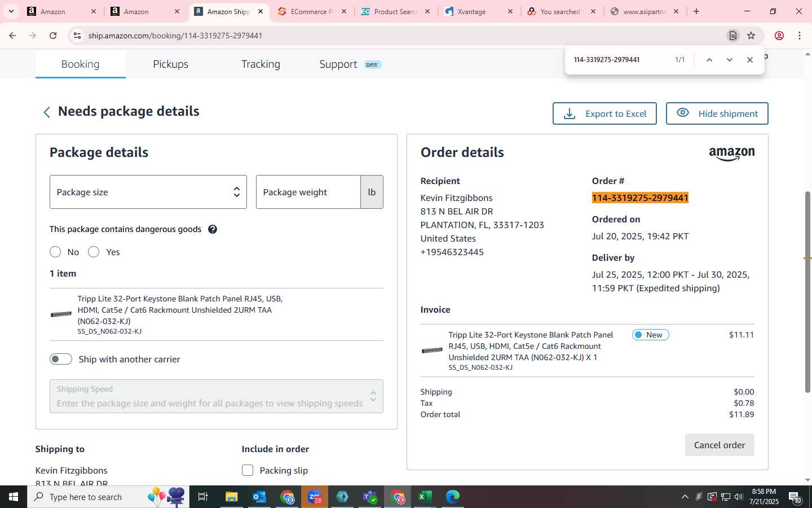Open Excel from the taskbar

(x=425, y=497)
